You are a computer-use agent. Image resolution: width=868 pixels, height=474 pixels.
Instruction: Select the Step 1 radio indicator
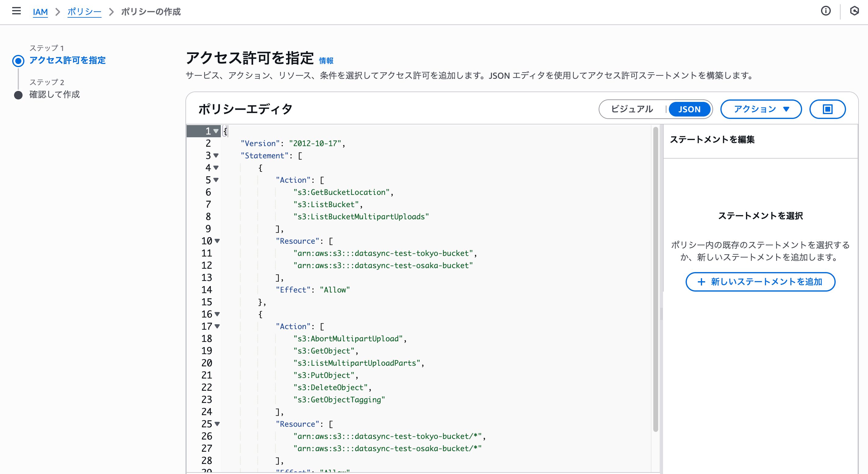coord(18,61)
